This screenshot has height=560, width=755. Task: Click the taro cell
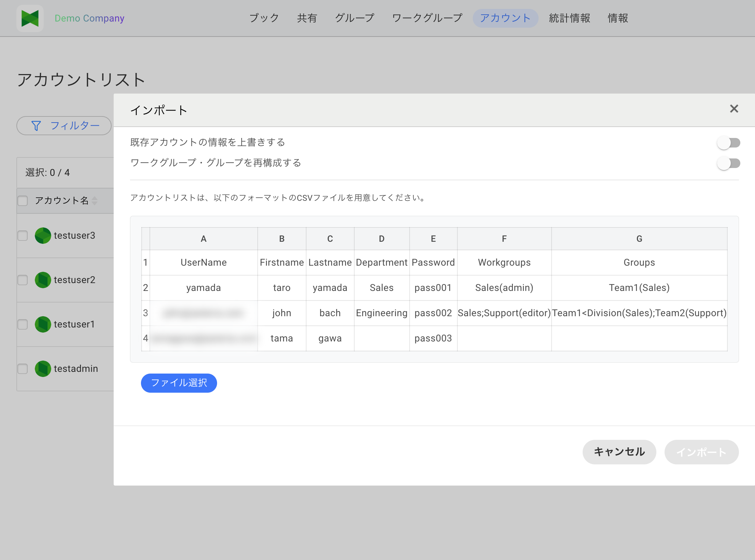coord(282,288)
